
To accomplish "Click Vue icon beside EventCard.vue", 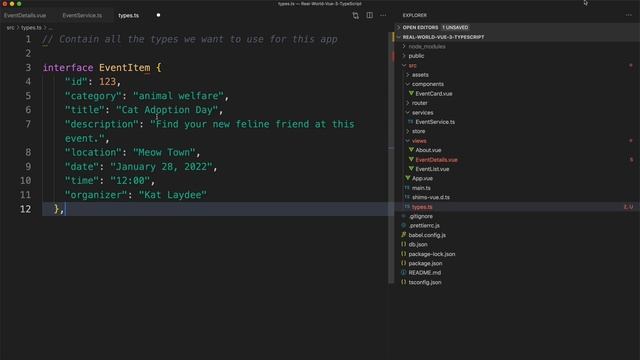I will tap(411, 93).
